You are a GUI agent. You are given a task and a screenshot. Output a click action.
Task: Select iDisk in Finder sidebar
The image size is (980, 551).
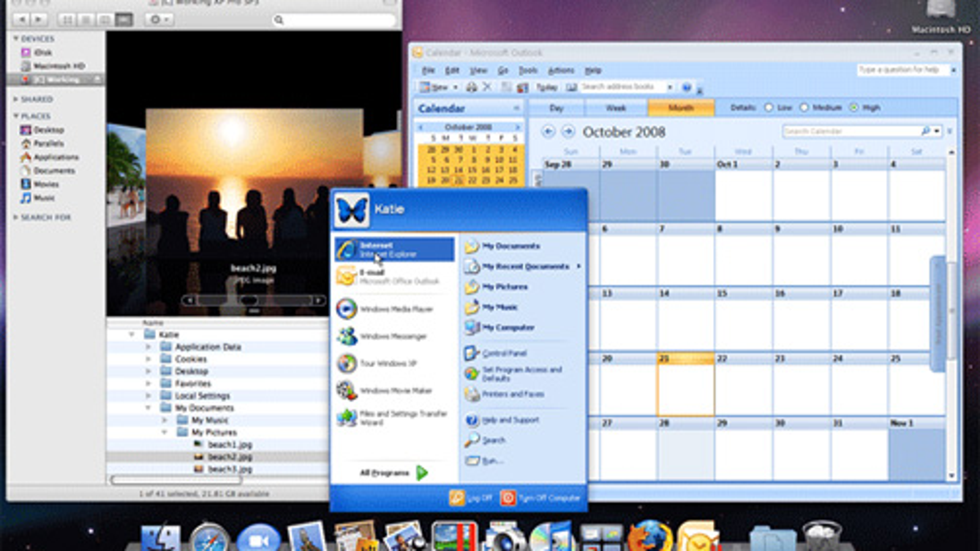(37, 53)
